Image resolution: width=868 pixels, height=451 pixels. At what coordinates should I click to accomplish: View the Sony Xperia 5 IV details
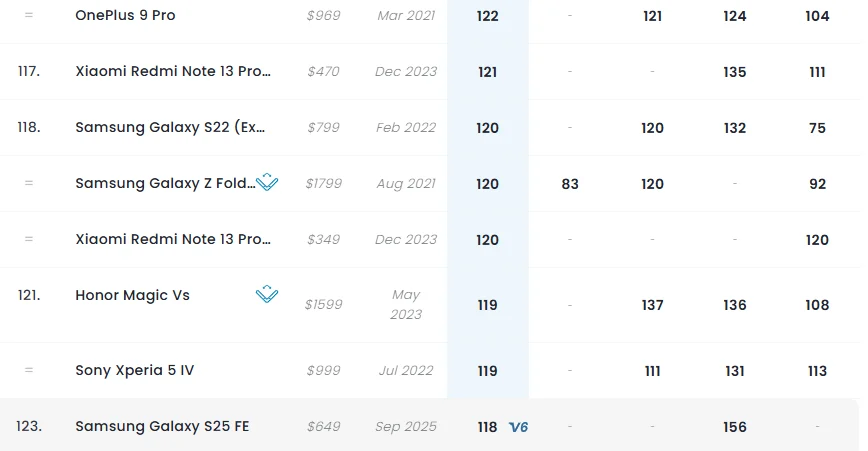135,370
